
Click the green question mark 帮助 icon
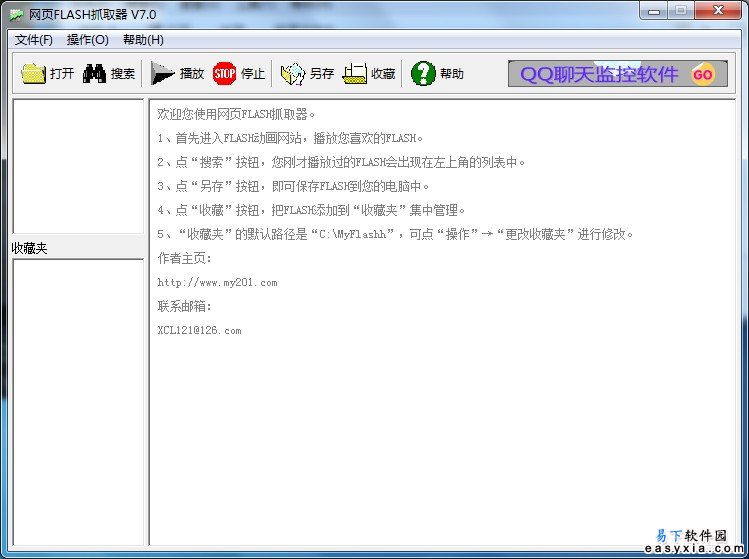(423, 74)
